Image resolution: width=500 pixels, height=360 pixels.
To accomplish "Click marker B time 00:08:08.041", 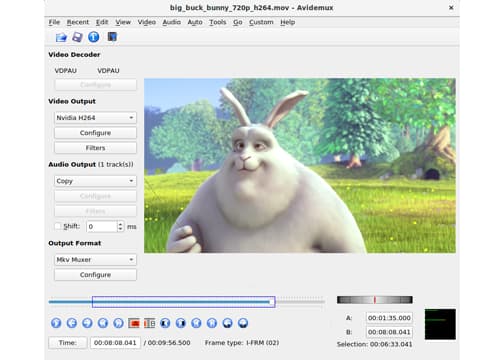I will click(389, 332).
